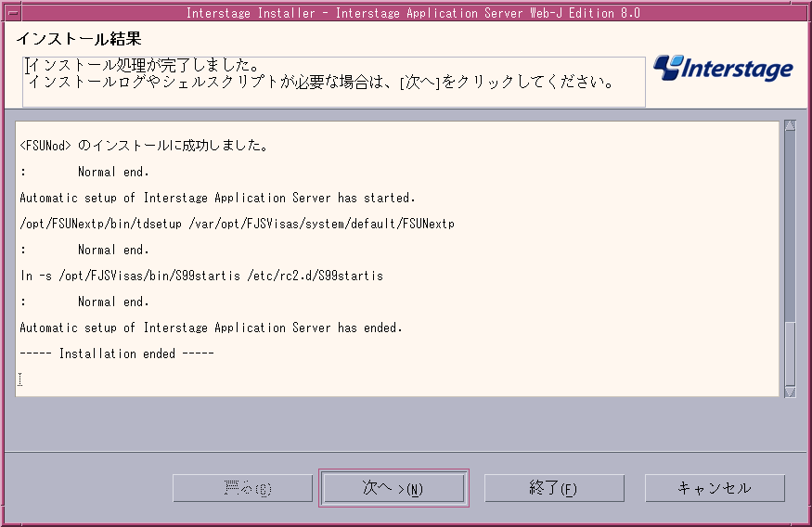812x527 pixels.
Task: Click the log scrollbar down arrow
Action: point(790,392)
